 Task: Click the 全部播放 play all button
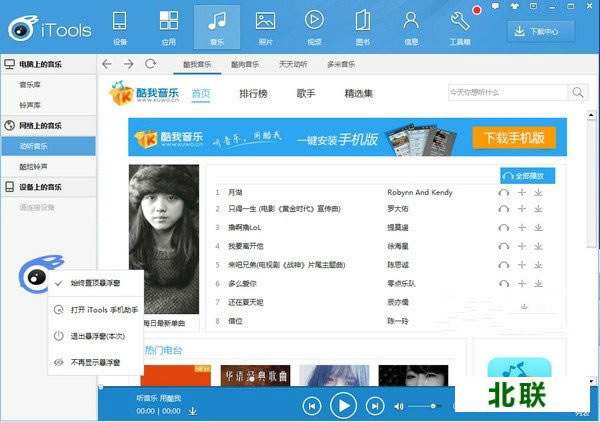click(x=527, y=175)
